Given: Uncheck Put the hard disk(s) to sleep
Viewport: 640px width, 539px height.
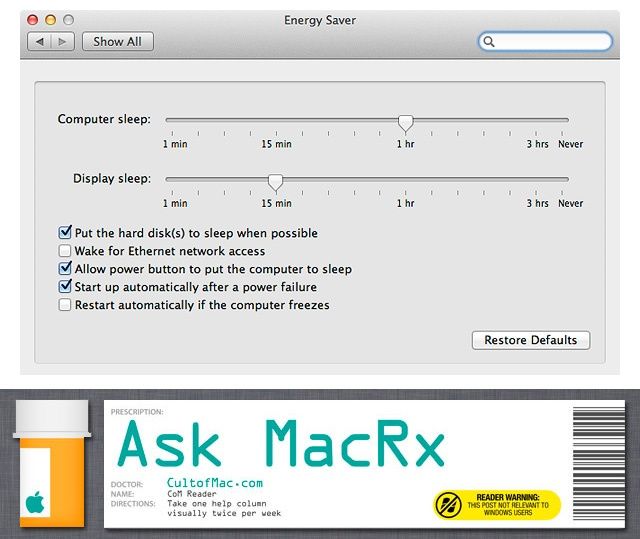Looking at the screenshot, I should pos(65,233).
